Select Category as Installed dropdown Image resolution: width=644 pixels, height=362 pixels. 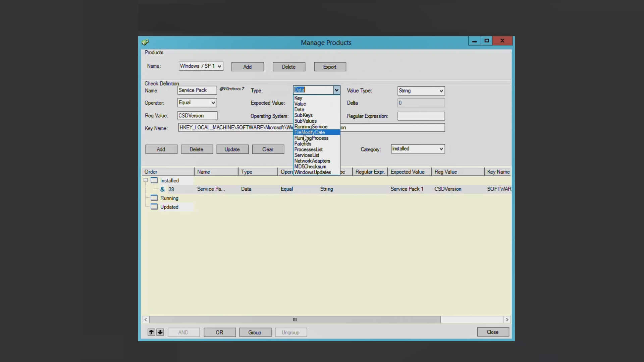pos(417,148)
